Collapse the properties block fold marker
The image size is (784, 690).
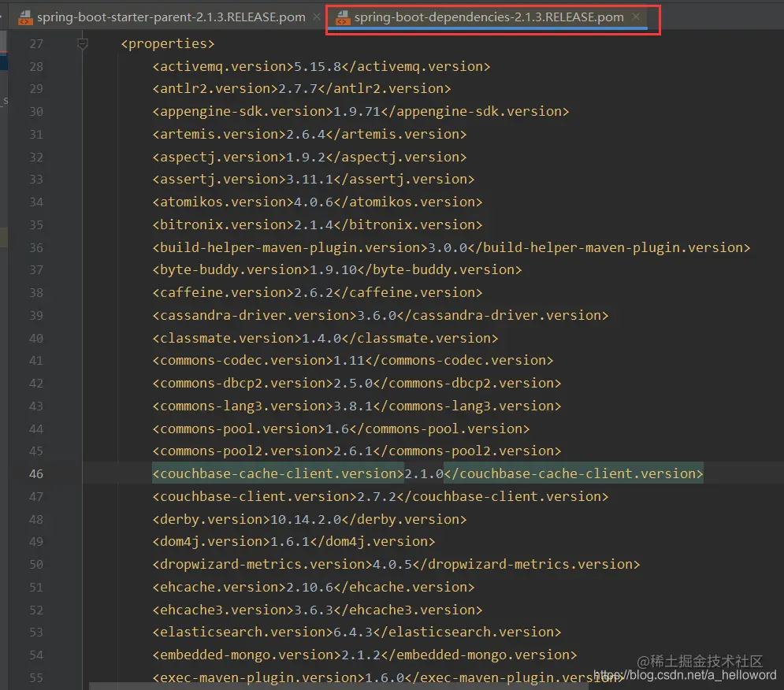(83, 44)
